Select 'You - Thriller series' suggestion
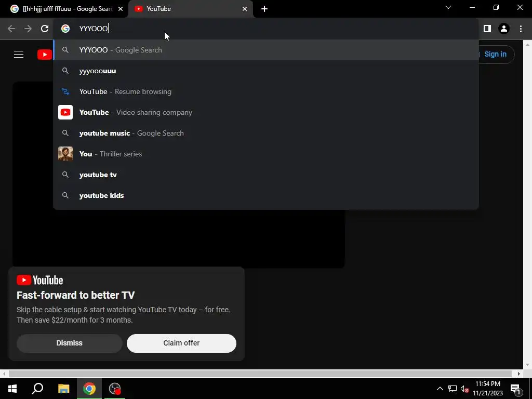532x399 pixels. pos(266,154)
